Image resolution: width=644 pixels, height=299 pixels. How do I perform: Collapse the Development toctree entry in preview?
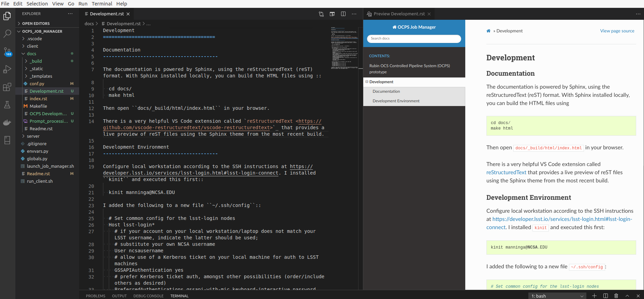367,82
